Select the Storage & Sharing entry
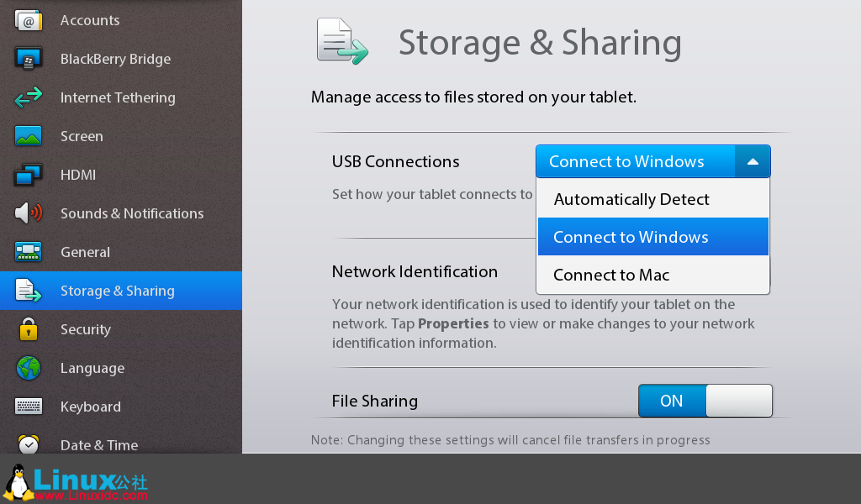The width and height of the screenshot is (861, 504). click(121, 291)
